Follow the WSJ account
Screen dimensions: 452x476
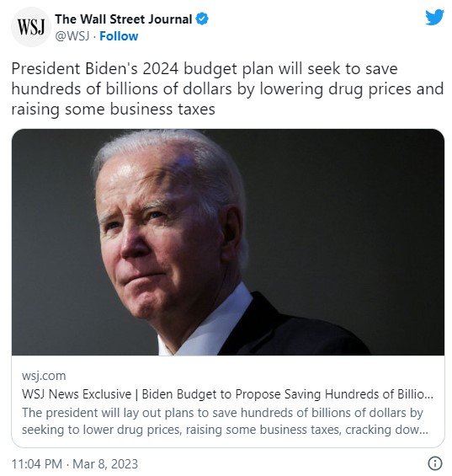(x=119, y=36)
